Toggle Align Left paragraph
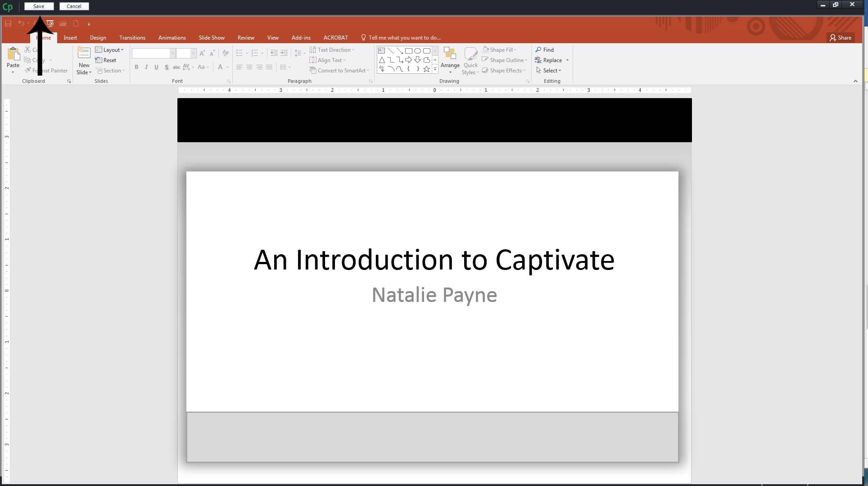The width and height of the screenshot is (868, 486). tap(240, 67)
